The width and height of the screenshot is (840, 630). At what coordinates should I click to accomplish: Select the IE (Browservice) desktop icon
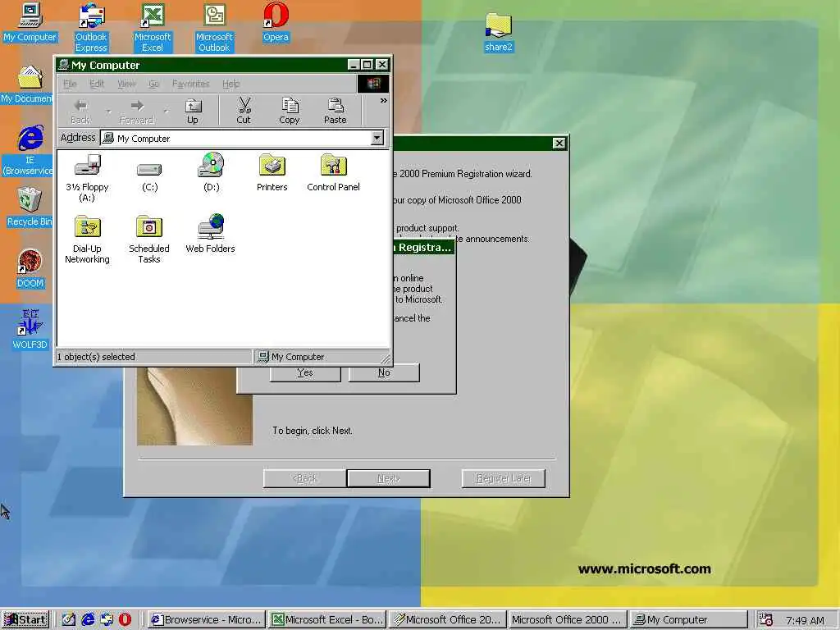[x=29, y=151]
